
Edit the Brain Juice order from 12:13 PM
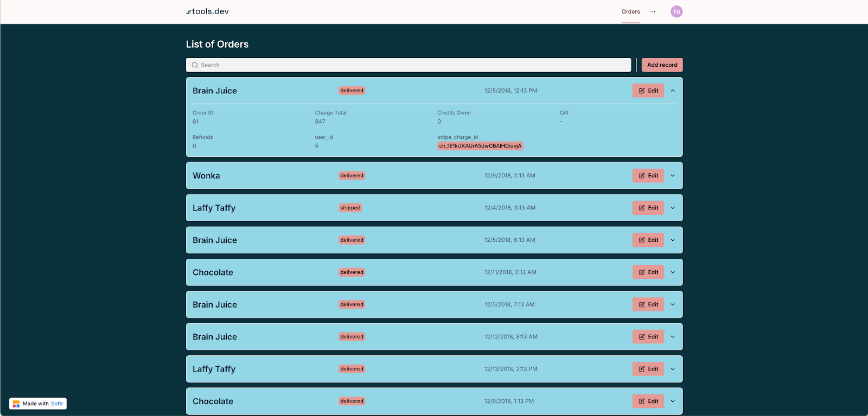tap(648, 91)
